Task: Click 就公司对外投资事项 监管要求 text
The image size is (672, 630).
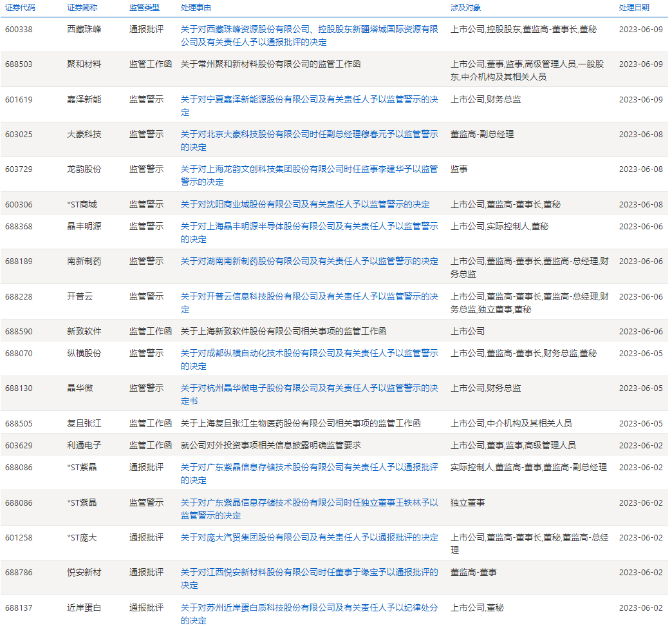Action: pos(270,446)
